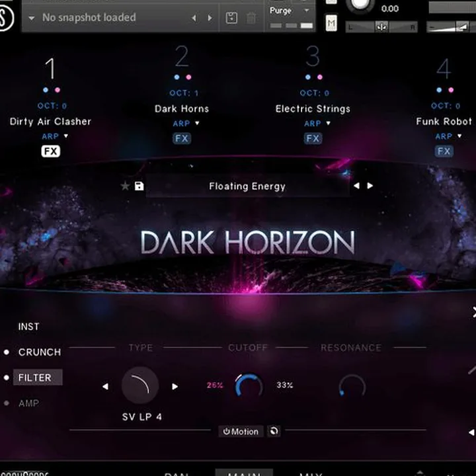Screen dimensions: 476x476
Task: Open the Funk Robot sound selector
Action: click(x=444, y=122)
